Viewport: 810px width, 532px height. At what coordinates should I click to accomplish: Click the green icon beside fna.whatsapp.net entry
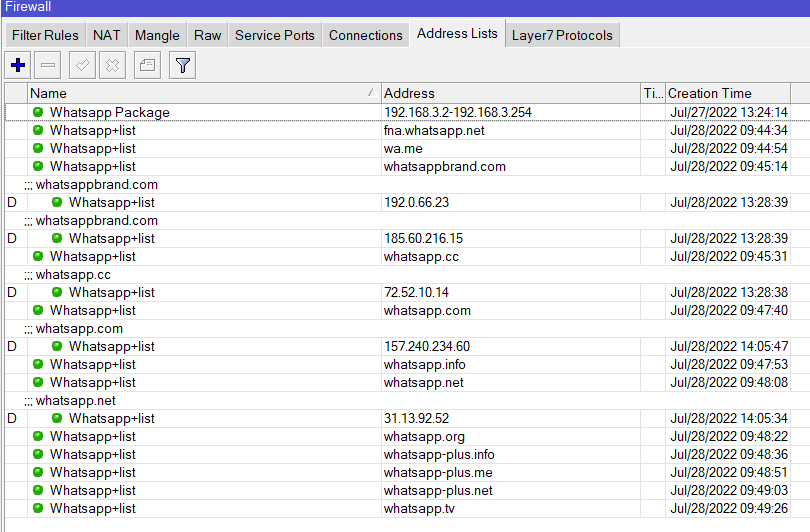[38, 130]
